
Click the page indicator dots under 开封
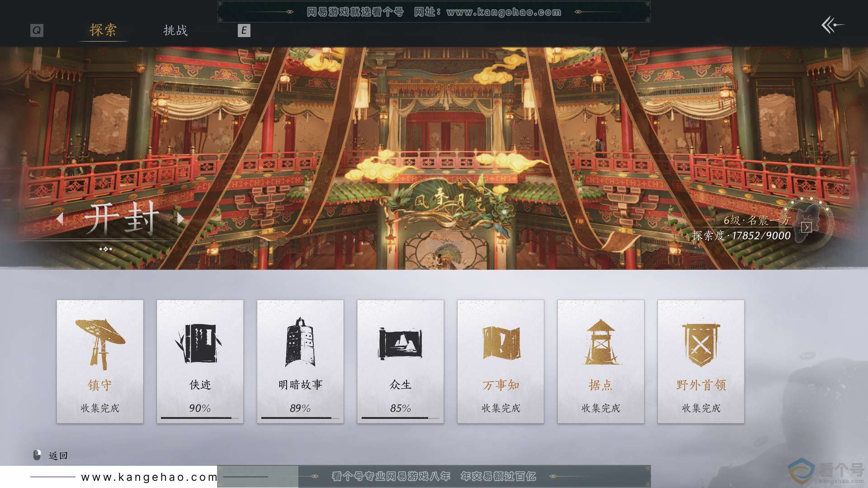105,249
